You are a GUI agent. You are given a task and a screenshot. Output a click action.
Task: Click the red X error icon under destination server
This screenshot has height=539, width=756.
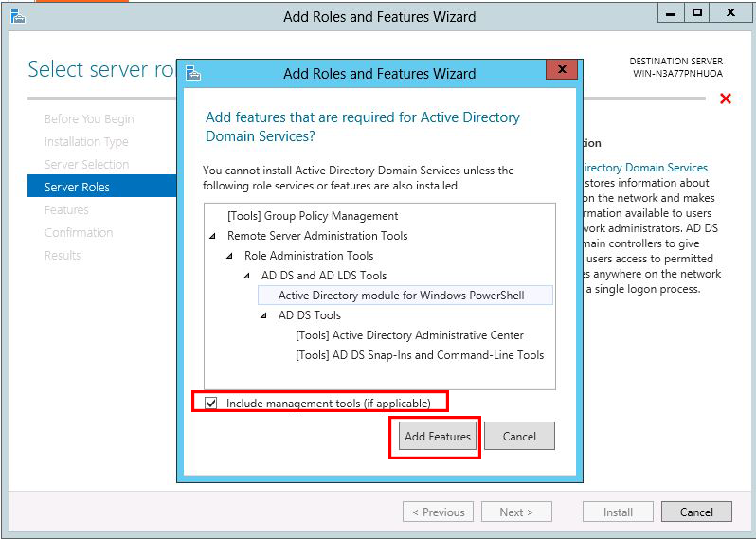pyautogui.click(x=725, y=99)
